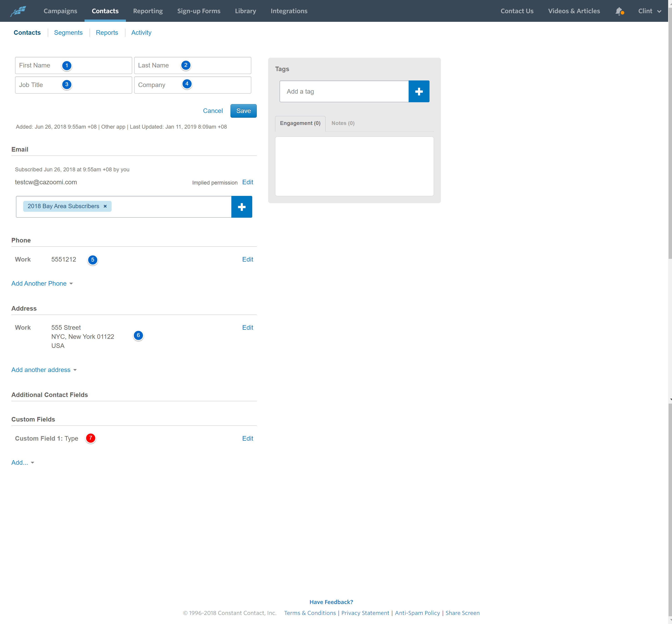Click the Add a tag text field

344,91
